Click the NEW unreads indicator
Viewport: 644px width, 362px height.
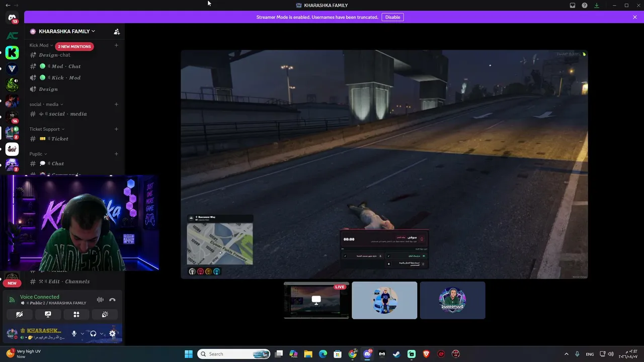[12, 283]
